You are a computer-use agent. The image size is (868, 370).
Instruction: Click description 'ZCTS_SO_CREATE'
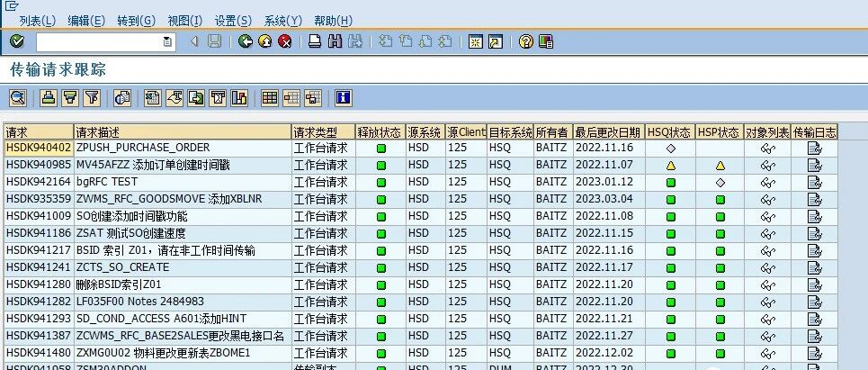pyautogui.click(x=123, y=267)
